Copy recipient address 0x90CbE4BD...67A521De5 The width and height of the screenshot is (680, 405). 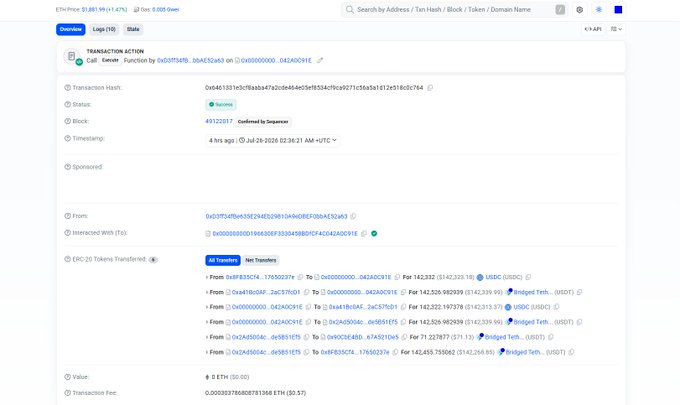click(x=404, y=337)
